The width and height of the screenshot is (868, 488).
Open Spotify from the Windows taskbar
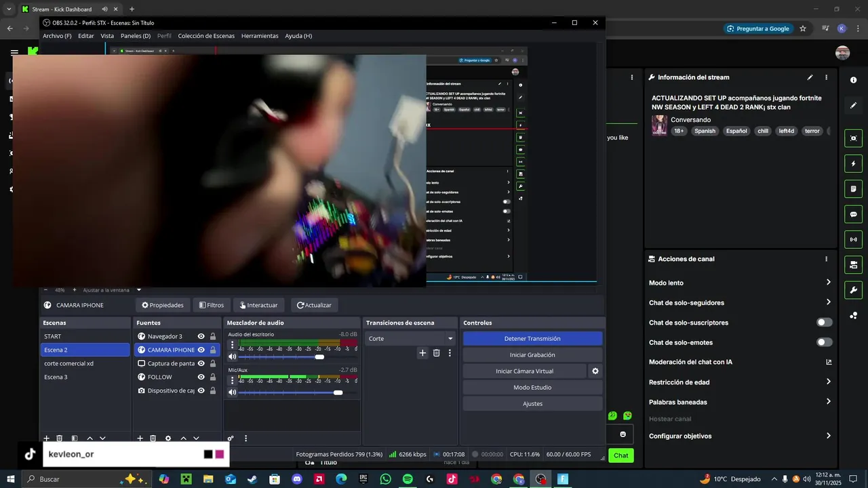pos(408,479)
